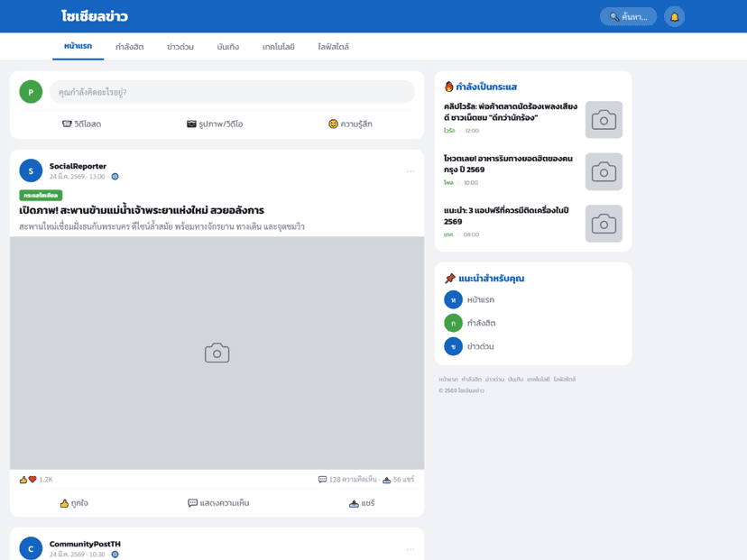Open the bridge post image placeholder
The width and height of the screenshot is (747, 560).
(217, 353)
